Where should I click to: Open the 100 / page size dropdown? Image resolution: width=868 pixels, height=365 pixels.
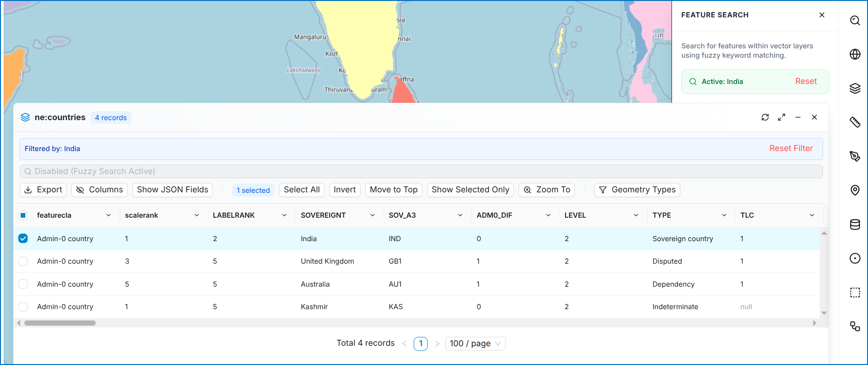point(476,344)
